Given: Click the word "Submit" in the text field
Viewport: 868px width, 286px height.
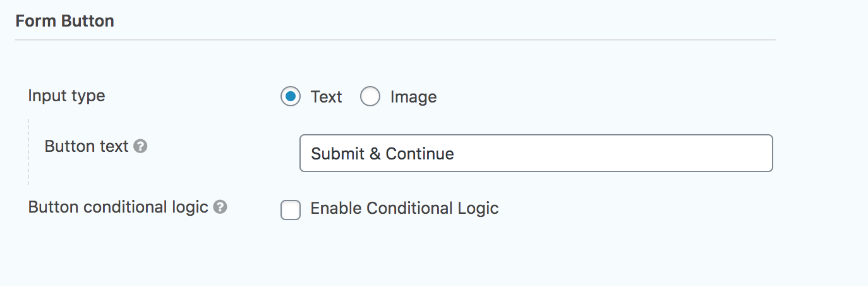Looking at the screenshot, I should pos(337,154).
